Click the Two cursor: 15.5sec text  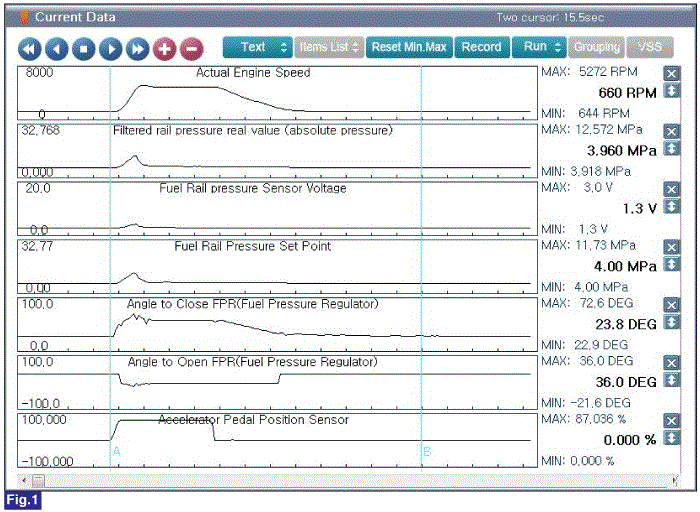pyautogui.click(x=550, y=17)
